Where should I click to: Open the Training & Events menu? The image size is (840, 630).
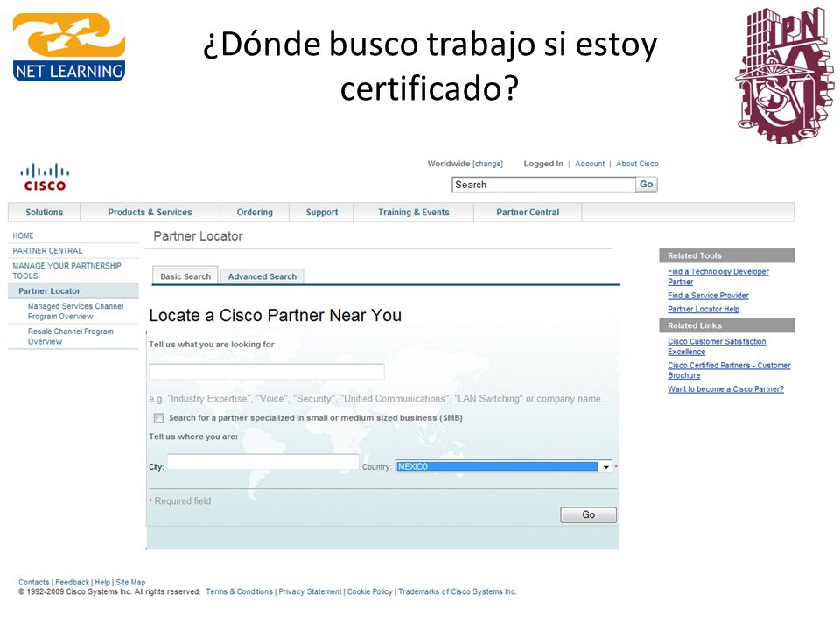[x=414, y=212]
